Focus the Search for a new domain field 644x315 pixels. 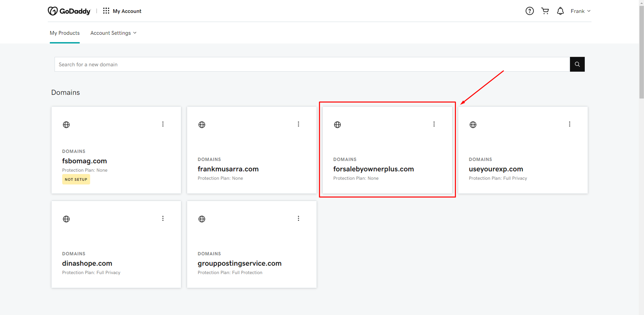312,64
